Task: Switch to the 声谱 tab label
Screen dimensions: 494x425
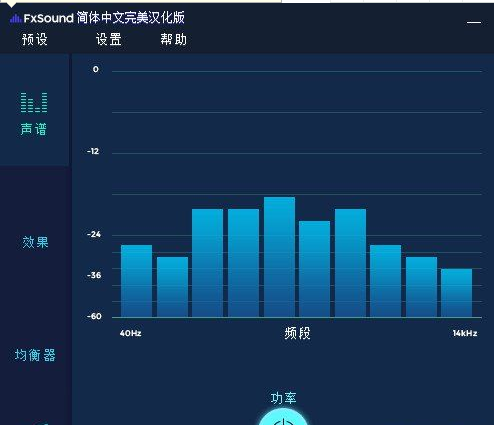Action: pos(33,129)
